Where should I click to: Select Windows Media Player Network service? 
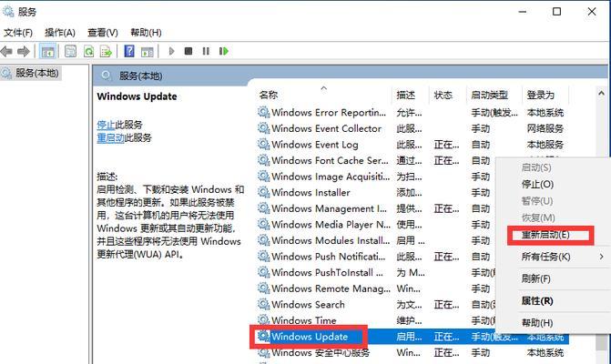point(376,225)
